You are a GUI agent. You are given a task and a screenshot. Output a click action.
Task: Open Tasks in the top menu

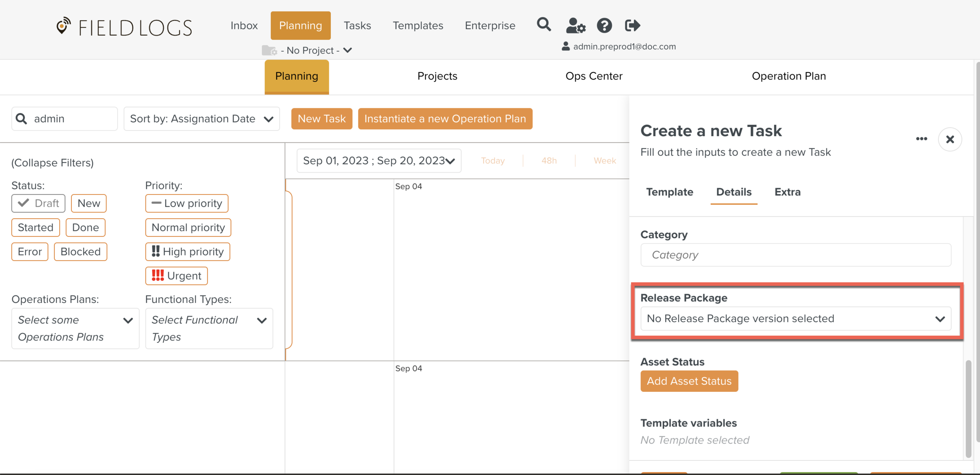tap(357, 25)
